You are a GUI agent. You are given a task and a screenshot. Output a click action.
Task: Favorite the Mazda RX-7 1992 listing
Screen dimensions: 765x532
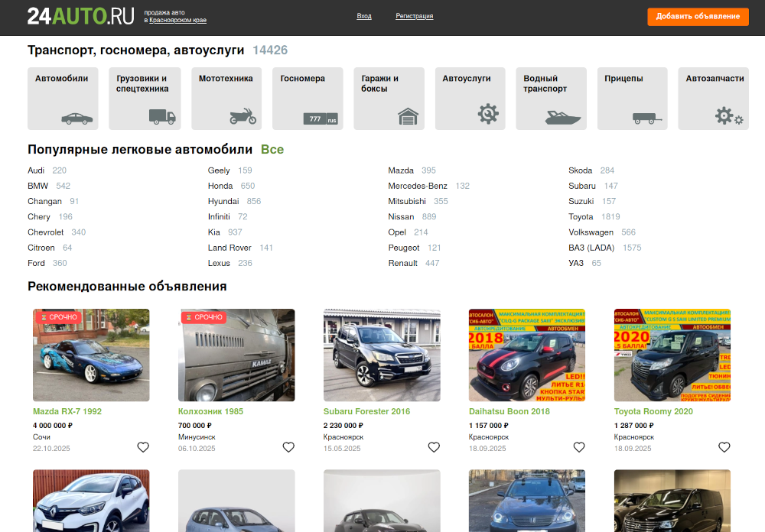[x=143, y=447]
